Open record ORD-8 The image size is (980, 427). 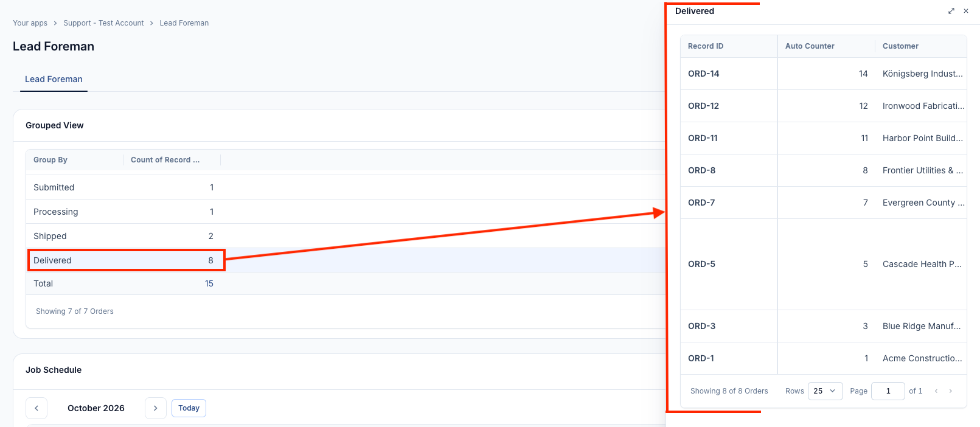702,170
